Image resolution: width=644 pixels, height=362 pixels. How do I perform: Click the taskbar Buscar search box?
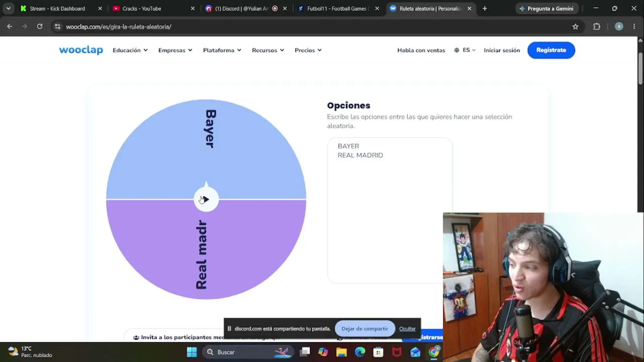(247, 352)
